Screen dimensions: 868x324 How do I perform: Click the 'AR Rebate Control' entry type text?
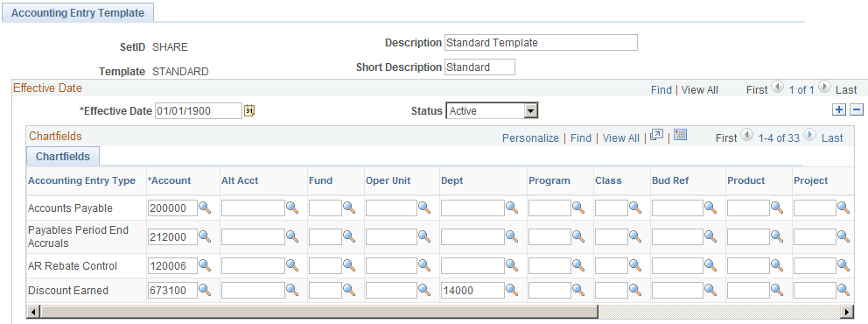(x=73, y=266)
